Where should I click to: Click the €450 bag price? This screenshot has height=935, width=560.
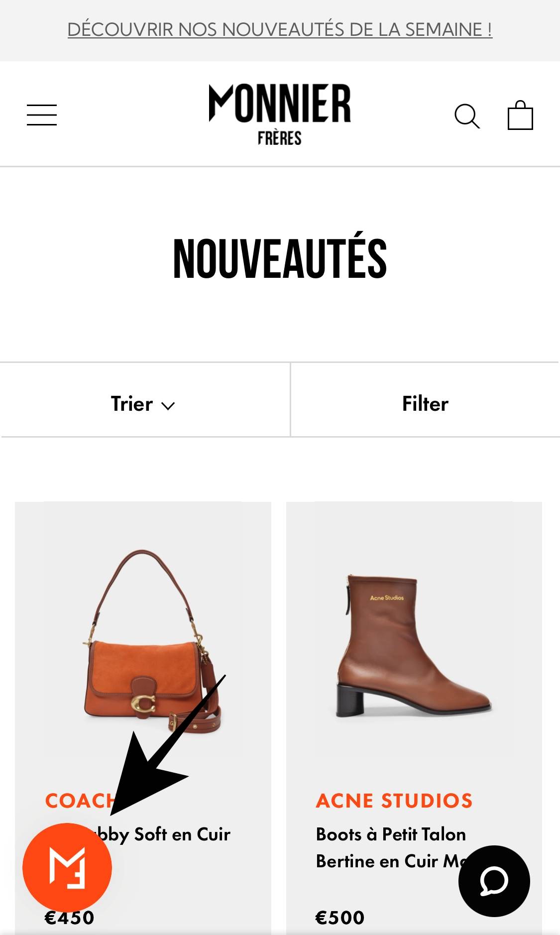[x=70, y=918]
